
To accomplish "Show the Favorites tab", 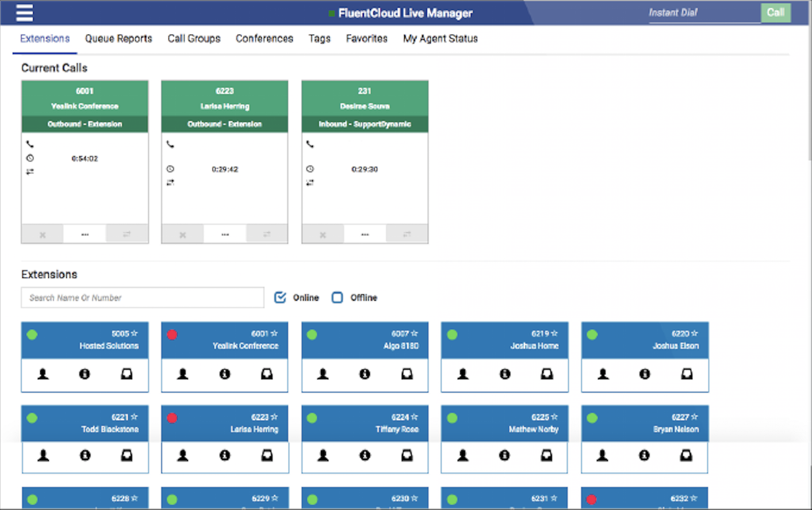I will 367,39.
